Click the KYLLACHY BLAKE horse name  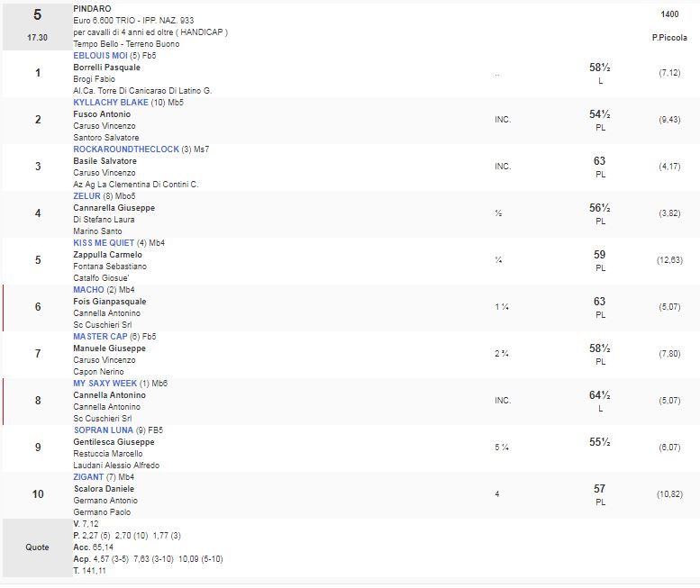click(x=110, y=103)
